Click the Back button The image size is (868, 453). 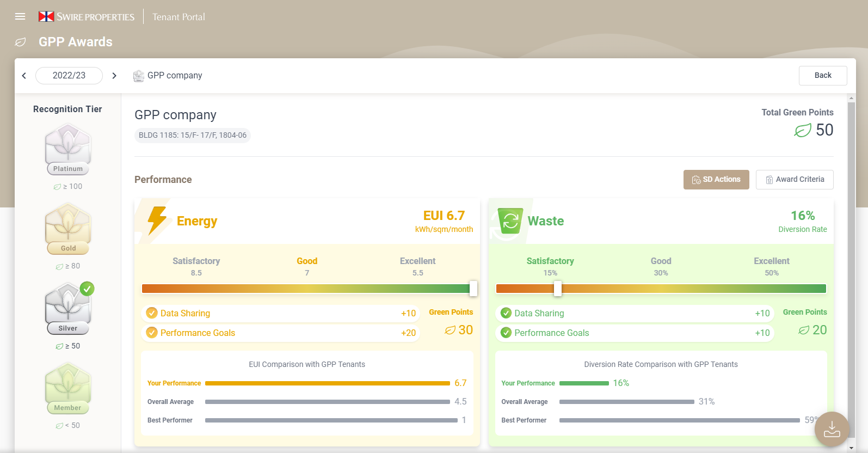[822, 76]
